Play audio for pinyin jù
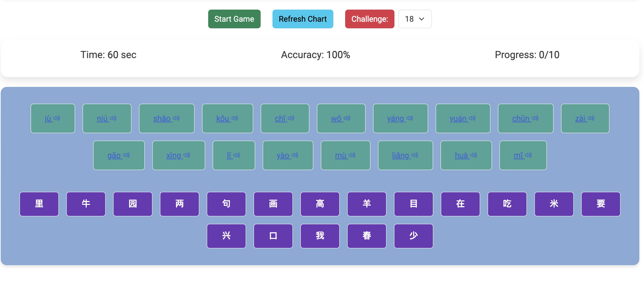The image size is (644, 291). point(57,118)
